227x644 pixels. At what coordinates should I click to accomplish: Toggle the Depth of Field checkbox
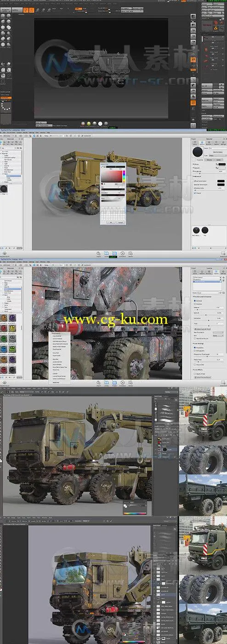pyautogui.click(x=195, y=374)
